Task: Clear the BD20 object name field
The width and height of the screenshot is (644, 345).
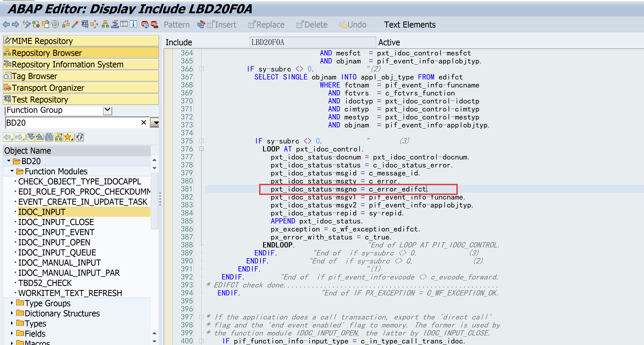Action: pos(143,122)
